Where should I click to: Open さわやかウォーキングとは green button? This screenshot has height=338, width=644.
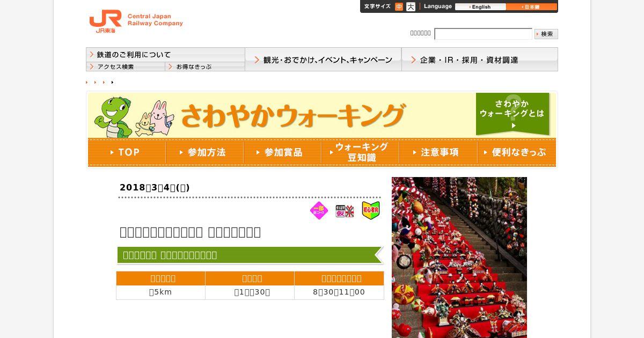[513, 114]
